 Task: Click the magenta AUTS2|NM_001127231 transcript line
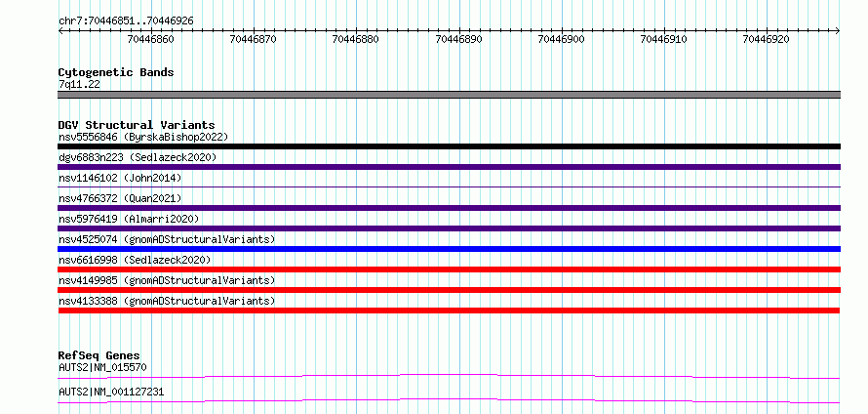449,400
